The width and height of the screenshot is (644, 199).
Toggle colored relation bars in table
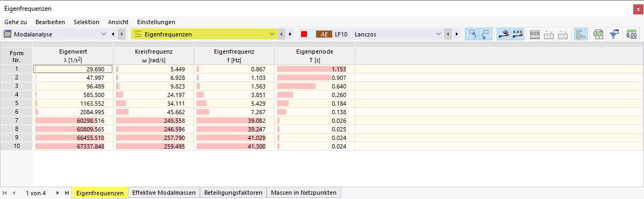click(x=581, y=34)
